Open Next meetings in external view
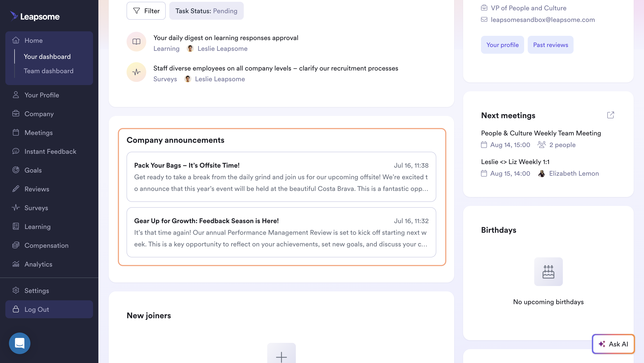This screenshot has height=363, width=644. tap(610, 115)
